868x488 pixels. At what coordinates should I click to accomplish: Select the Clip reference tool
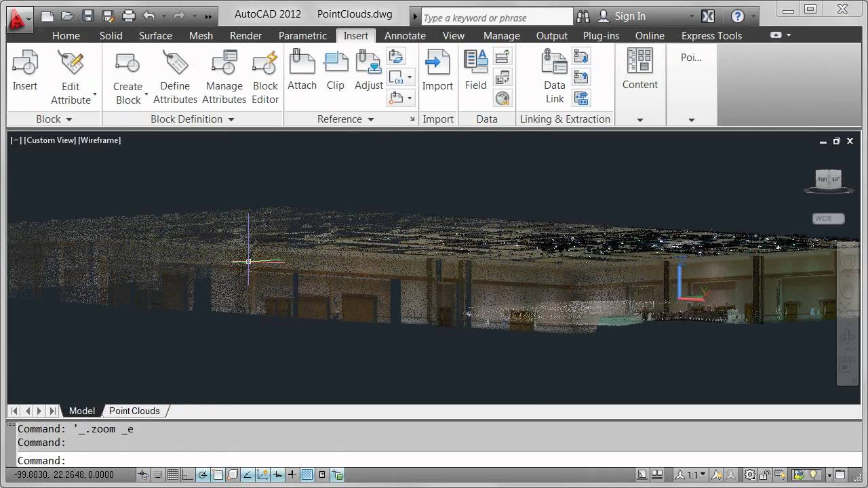pos(336,70)
